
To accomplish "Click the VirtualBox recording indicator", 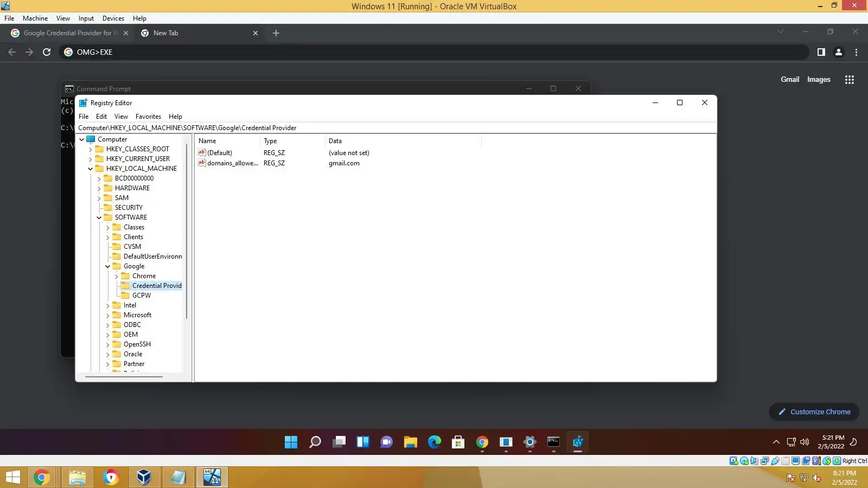I will [x=806, y=461].
